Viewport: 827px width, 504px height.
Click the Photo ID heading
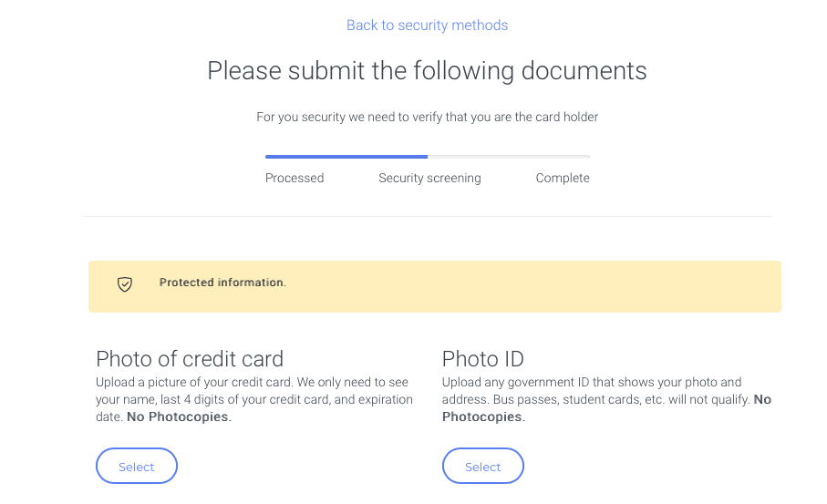[483, 358]
